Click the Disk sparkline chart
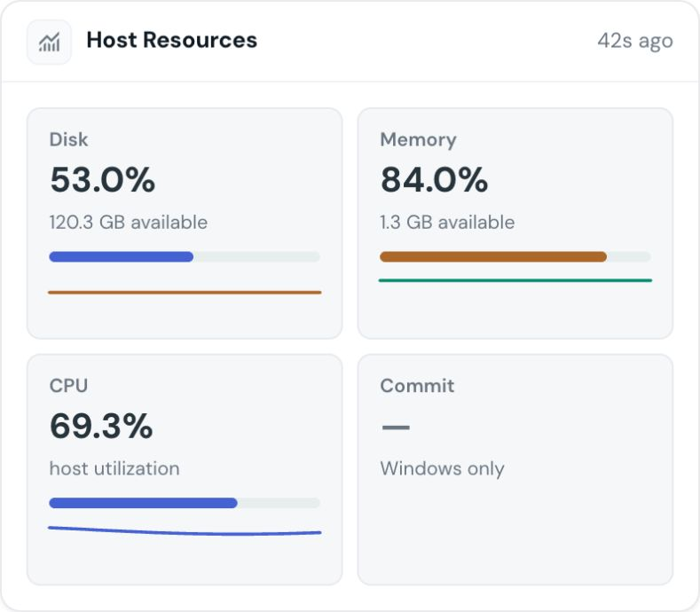Image resolution: width=700 pixels, height=612 pixels. point(185,293)
